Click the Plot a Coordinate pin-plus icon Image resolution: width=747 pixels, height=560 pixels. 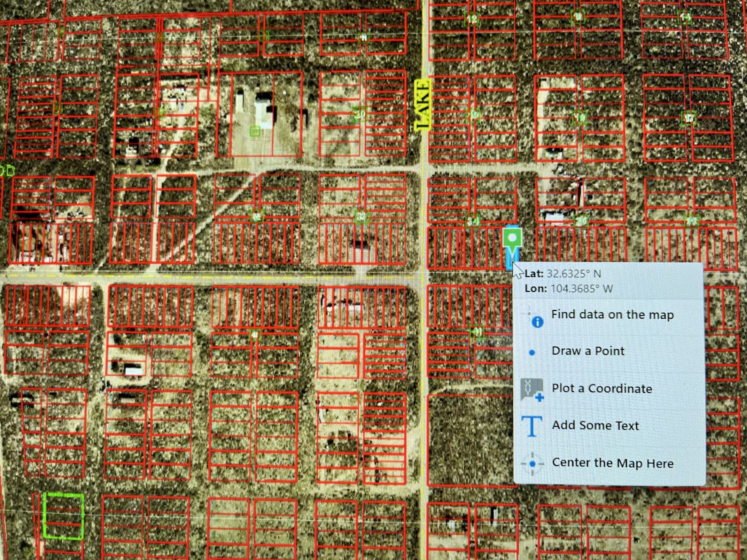[532, 389]
